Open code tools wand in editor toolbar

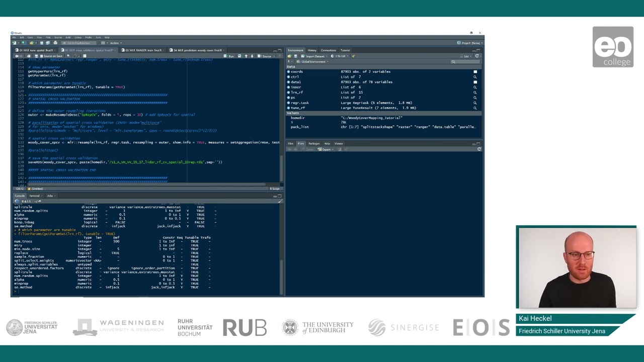(x=75, y=56)
